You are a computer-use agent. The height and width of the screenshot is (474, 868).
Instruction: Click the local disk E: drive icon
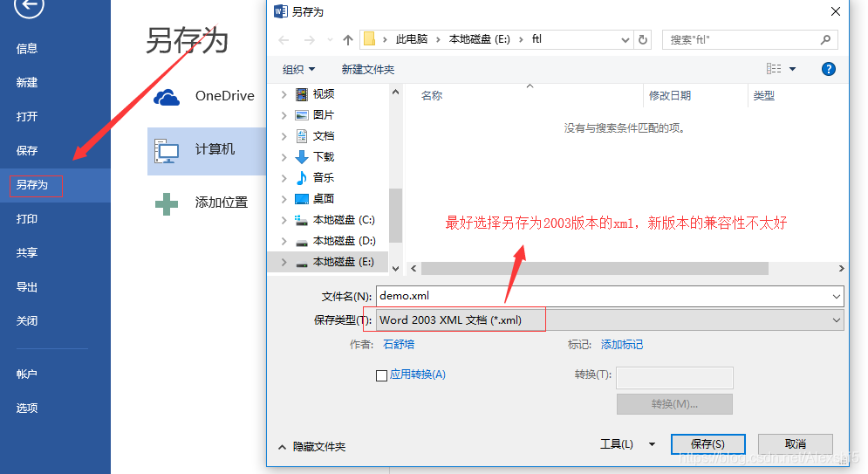click(302, 263)
